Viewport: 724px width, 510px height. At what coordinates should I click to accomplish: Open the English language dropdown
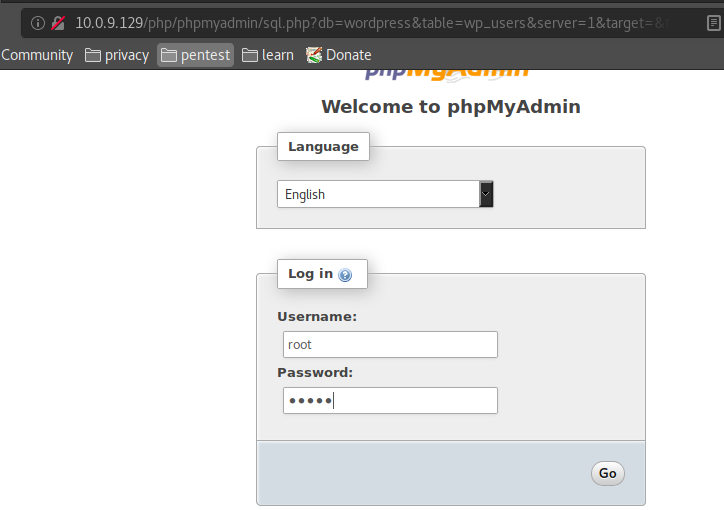(x=385, y=194)
